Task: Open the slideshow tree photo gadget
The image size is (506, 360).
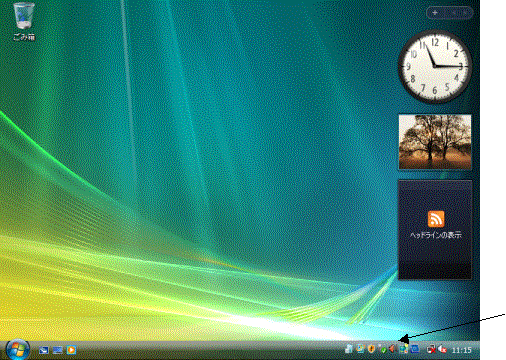Action: [x=435, y=142]
